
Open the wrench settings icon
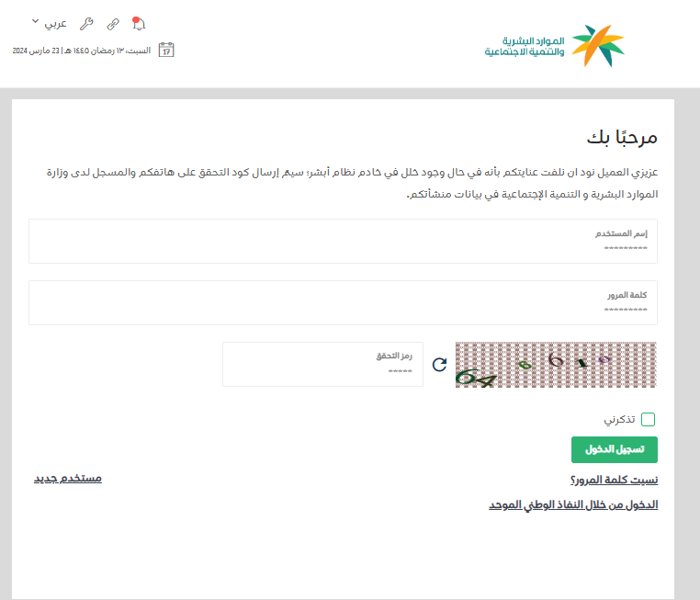[87, 23]
